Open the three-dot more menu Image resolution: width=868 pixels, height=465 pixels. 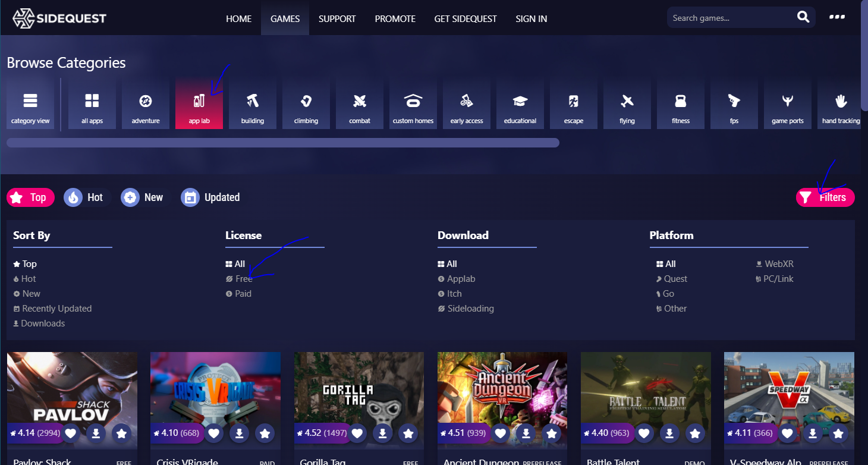837,17
